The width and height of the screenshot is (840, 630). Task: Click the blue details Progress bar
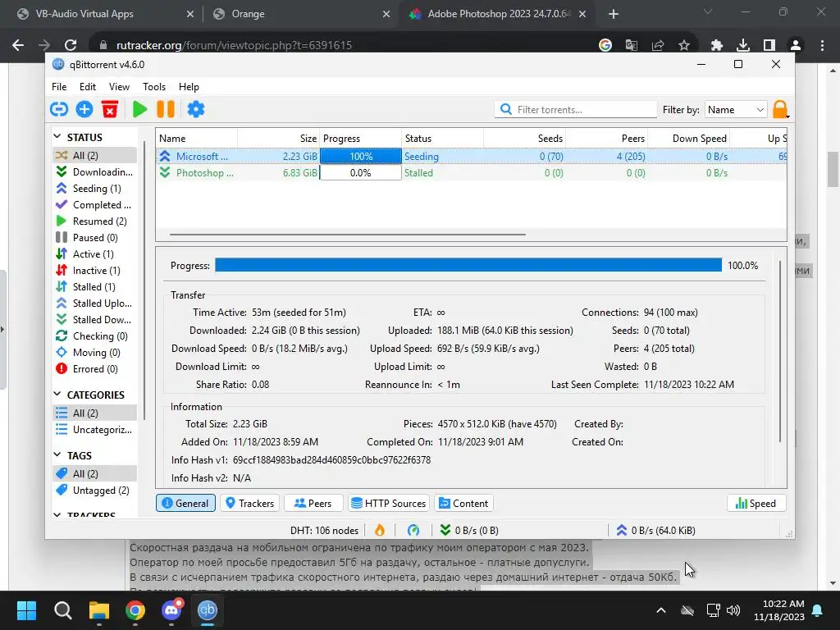(x=468, y=265)
